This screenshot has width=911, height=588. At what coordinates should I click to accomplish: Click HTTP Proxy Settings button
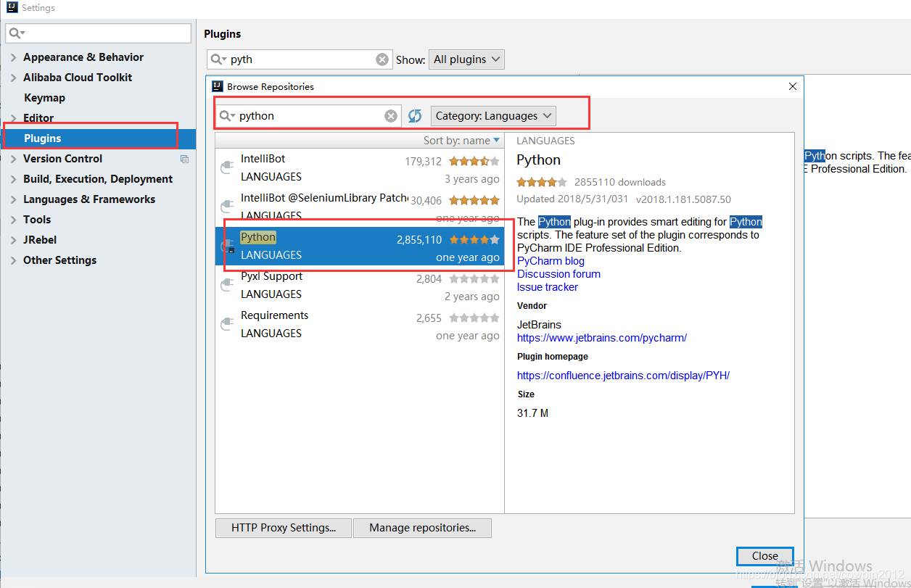point(284,528)
